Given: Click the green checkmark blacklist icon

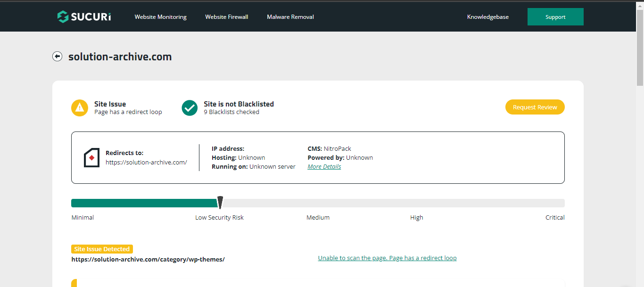Looking at the screenshot, I should click(x=190, y=108).
